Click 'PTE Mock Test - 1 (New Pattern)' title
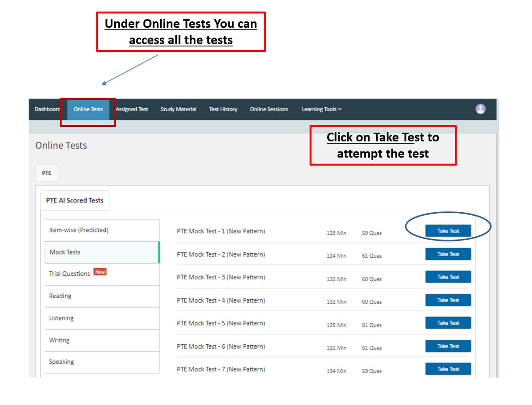Viewport: 532px width, 405px height. point(221,231)
